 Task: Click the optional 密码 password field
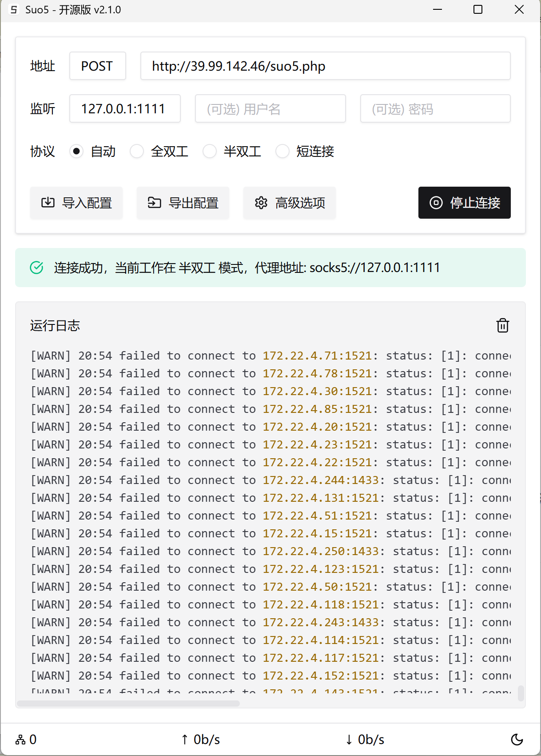point(436,108)
